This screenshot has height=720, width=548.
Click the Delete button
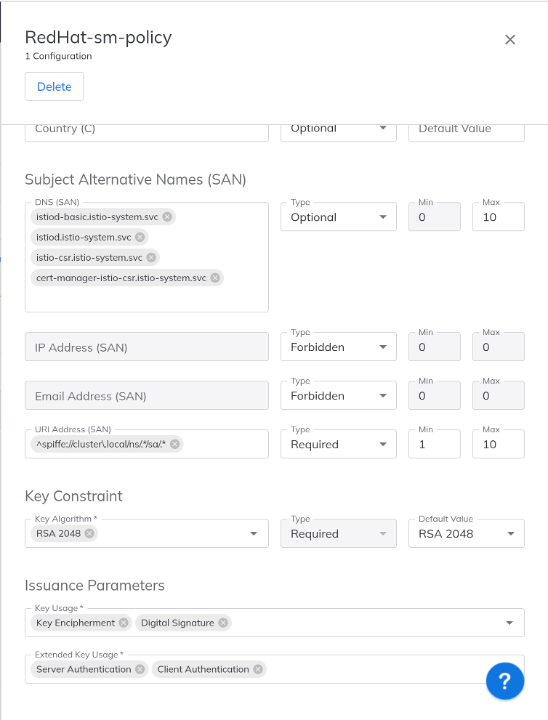54,86
